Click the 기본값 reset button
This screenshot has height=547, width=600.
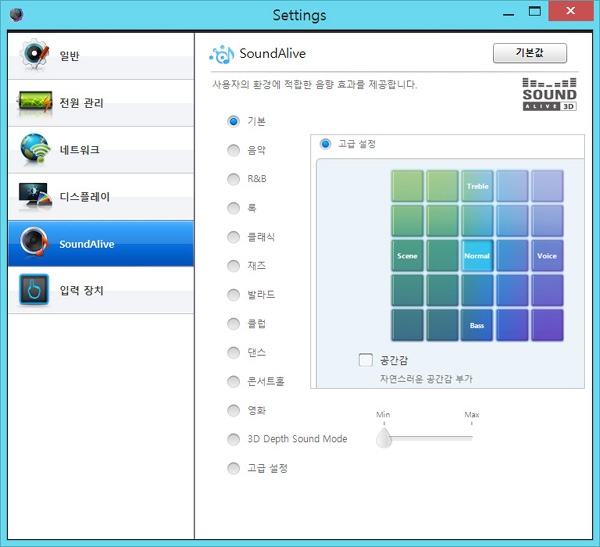(530, 53)
